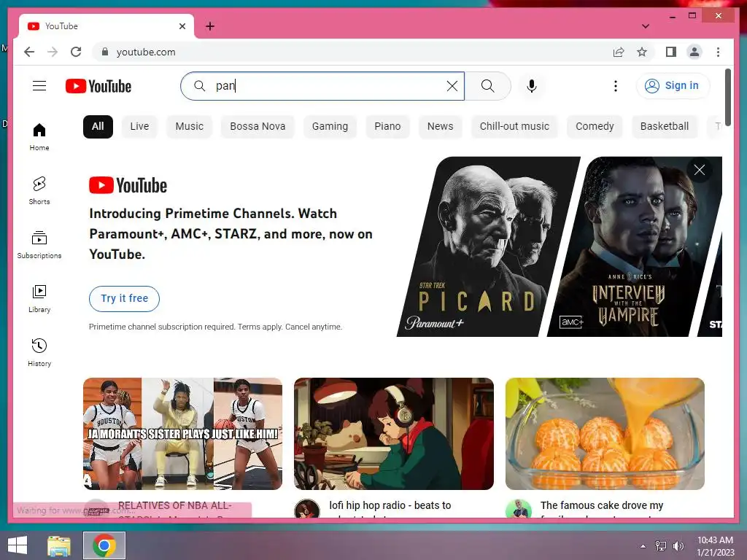Open "The famous cake drove my" video title
The image size is (747, 560).
pyautogui.click(x=602, y=506)
